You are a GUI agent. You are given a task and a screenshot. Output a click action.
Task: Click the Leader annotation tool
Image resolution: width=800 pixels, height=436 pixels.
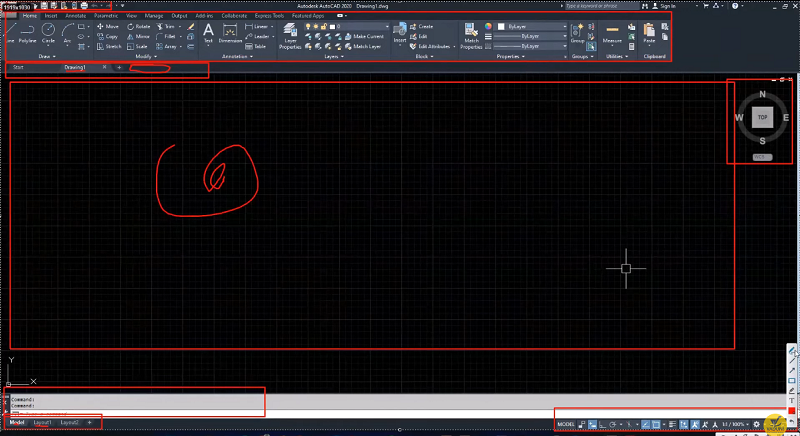pyautogui.click(x=257, y=36)
